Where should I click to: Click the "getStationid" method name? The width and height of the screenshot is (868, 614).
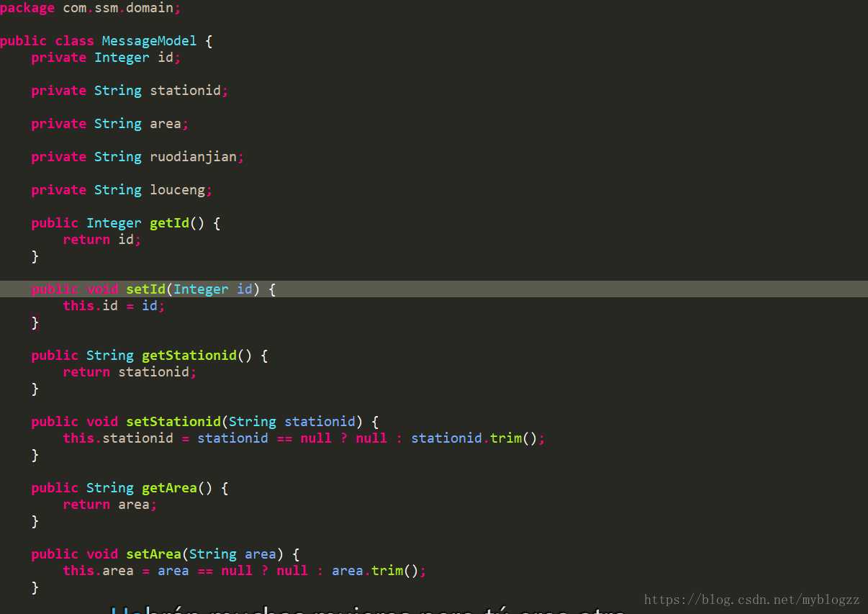pos(189,356)
